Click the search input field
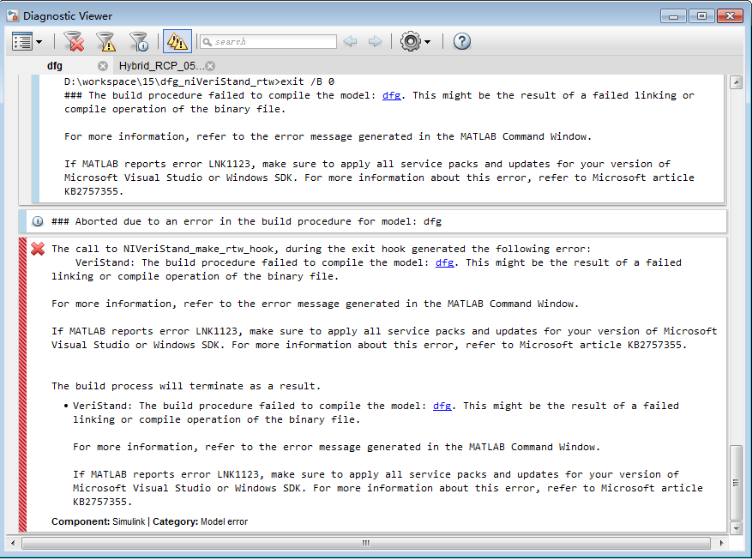The width and height of the screenshot is (752, 560). [x=268, y=42]
